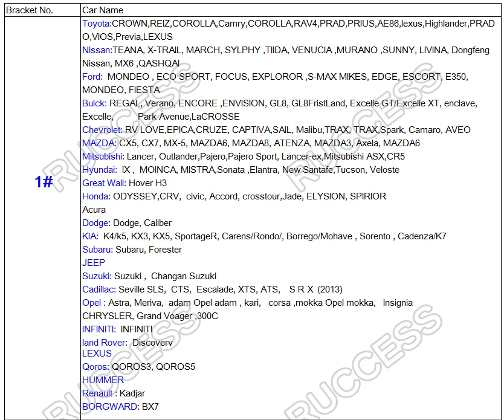Click 'ENVISION' in the Bulck row

point(244,103)
